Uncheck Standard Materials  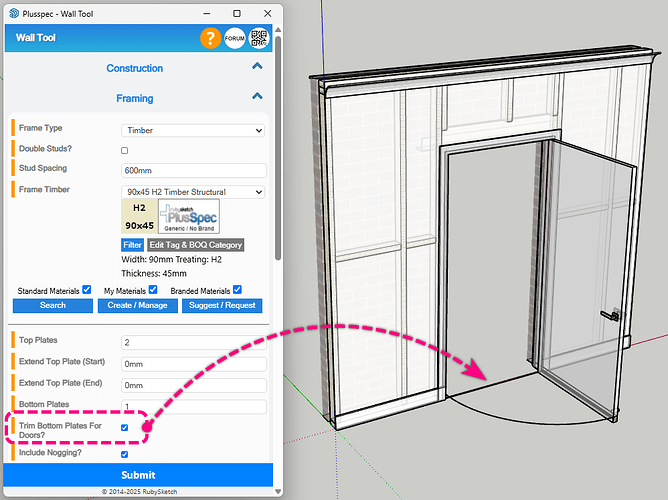click(x=86, y=290)
